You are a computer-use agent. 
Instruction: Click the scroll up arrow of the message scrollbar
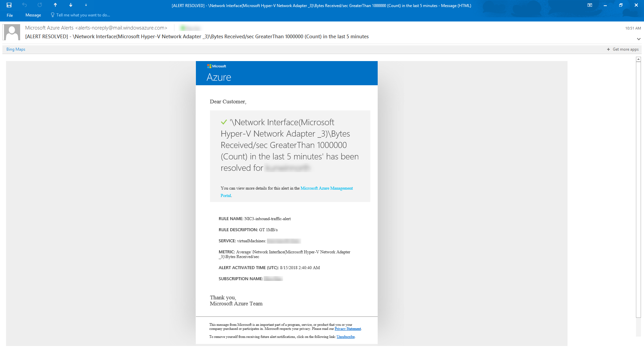[638, 59]
